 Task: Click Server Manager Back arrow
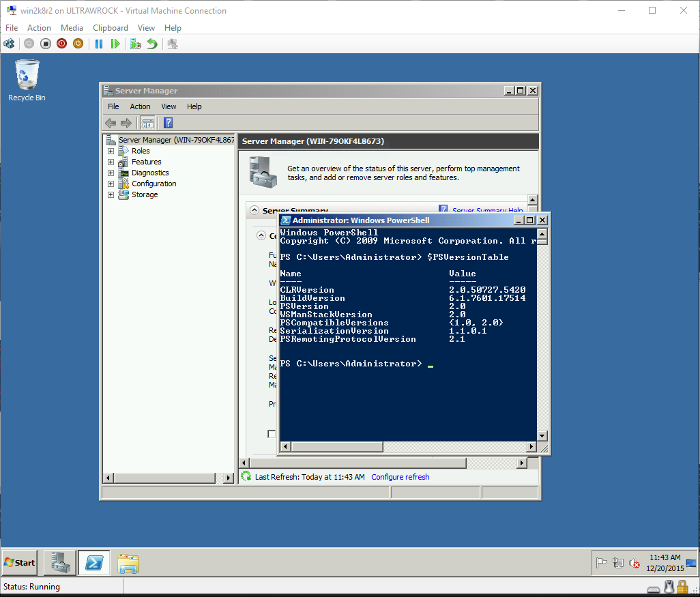[111, 123]
